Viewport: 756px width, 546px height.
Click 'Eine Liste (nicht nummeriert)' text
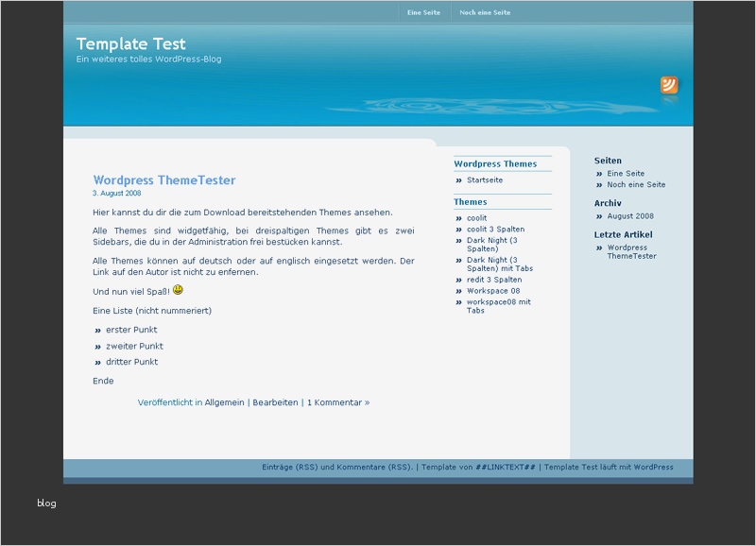152,311
